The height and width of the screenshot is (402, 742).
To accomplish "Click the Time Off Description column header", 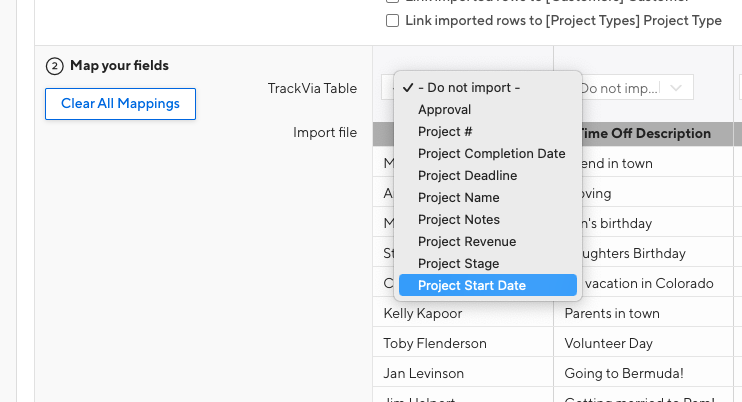I will pos(645,133).
